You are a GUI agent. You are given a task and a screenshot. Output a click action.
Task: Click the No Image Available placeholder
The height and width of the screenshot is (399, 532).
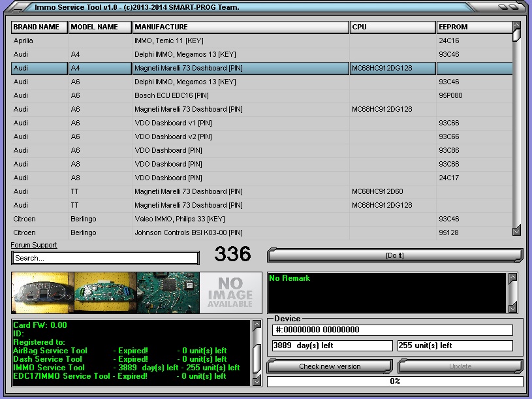tap(230, 293)
